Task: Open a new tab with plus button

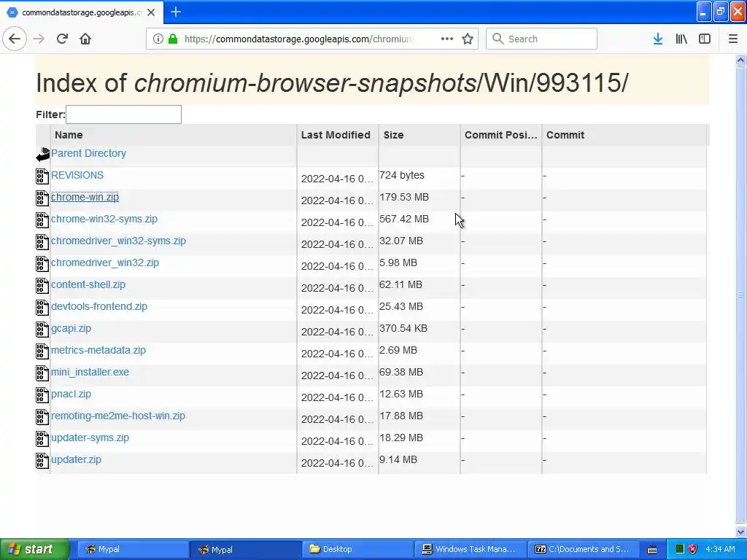Action: pos(176,12)
